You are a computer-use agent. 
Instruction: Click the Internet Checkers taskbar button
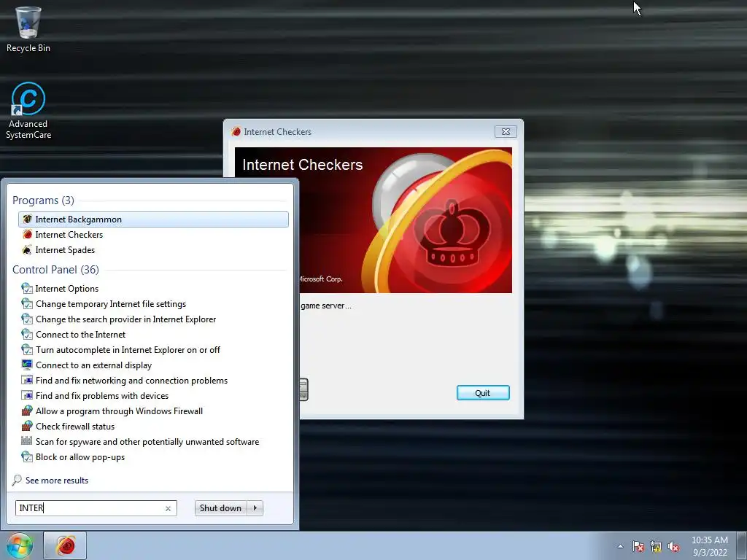point(65,545)
